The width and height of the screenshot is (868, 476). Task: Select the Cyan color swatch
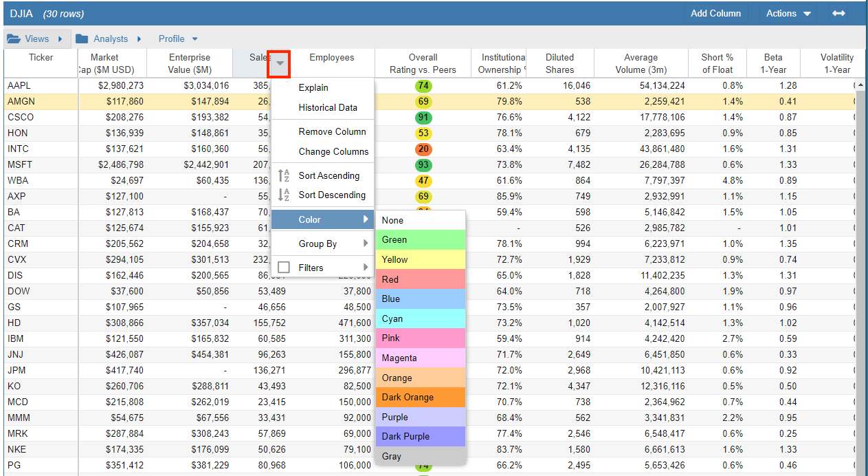coord(420,318)
